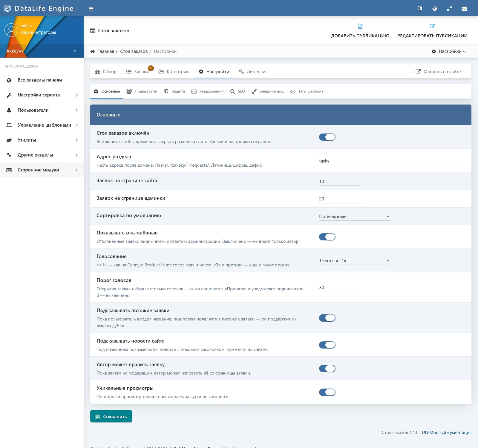Expand the Управление шаблонами sidebar section
The height and width of the screenshot is (448, 478).
point(42,125)
